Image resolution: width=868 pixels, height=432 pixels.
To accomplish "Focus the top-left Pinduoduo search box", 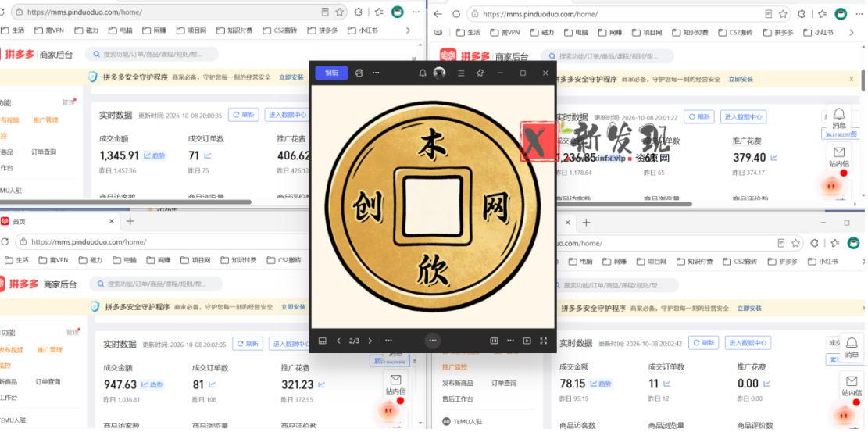I will pyautogui.click(x=152, y=54).
